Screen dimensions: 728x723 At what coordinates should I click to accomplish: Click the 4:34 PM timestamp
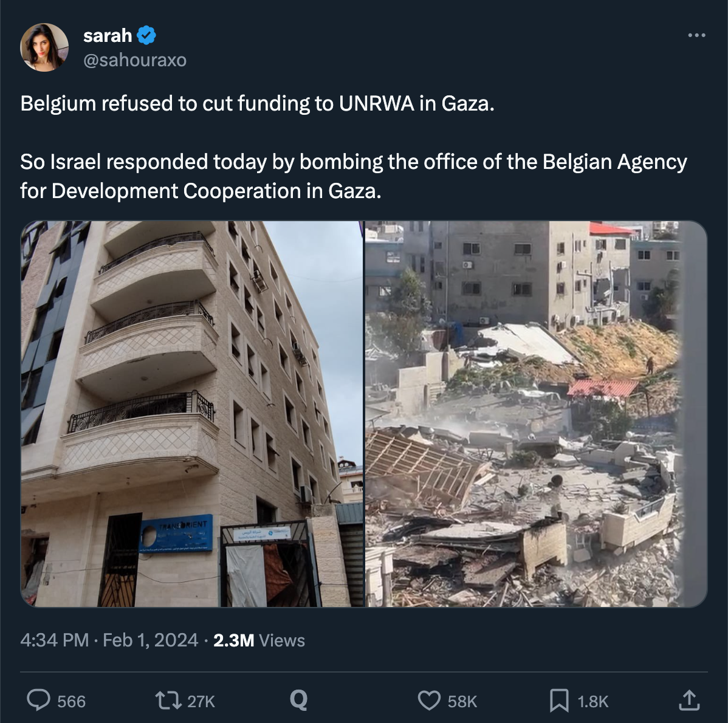pos(54,640)
